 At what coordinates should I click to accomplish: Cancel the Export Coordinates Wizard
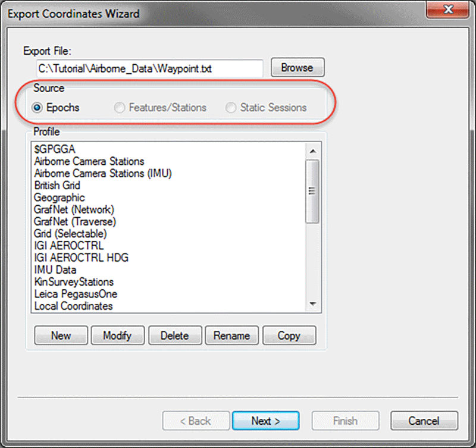424,421
